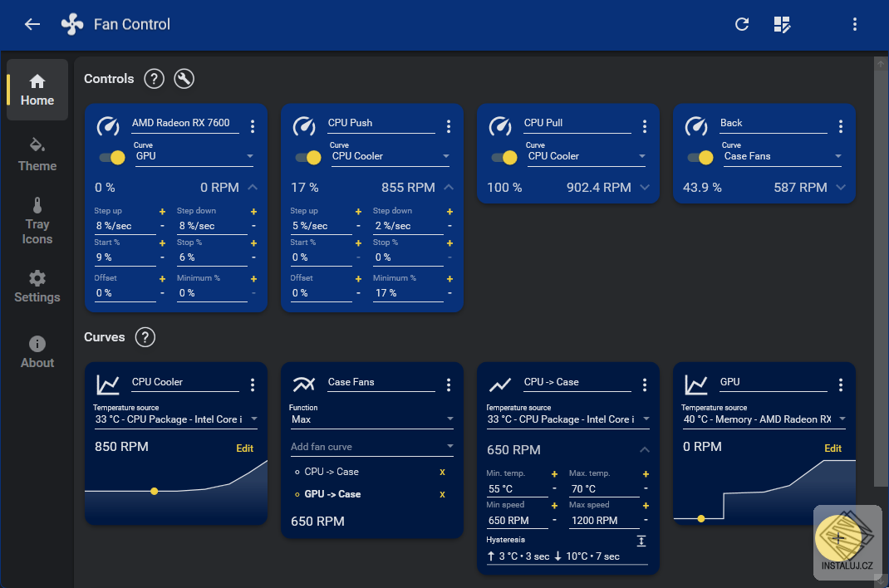The height and width of the screenshot is (588, 889).
Task: Click the Fan Control fan logo
Action: tap(72, 24)
